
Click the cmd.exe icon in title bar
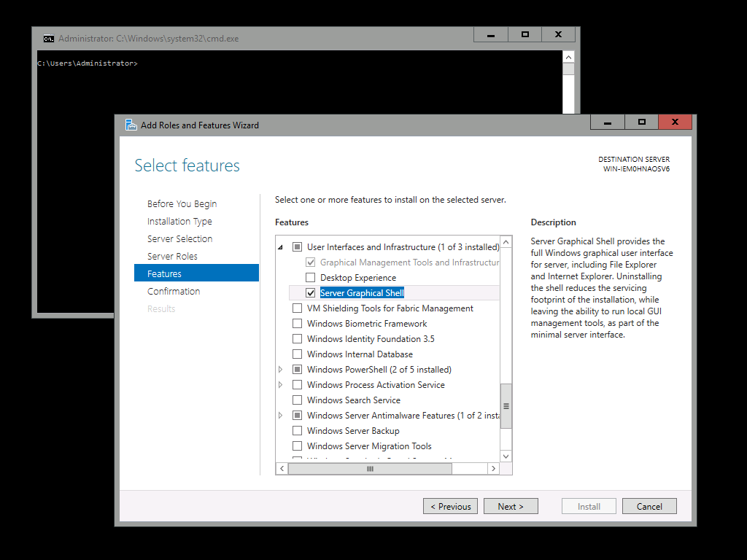tap(48, 39)
